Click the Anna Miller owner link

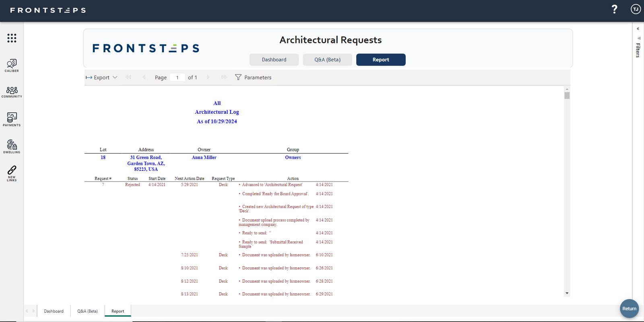coord(204,158)
